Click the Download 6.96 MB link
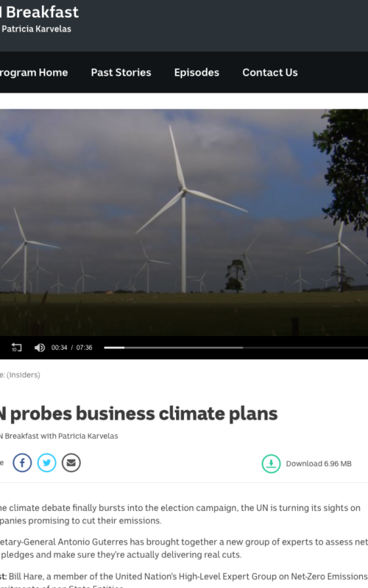This screenshot has height=588, width=368. pyautogui.click(x=319, y=464)
